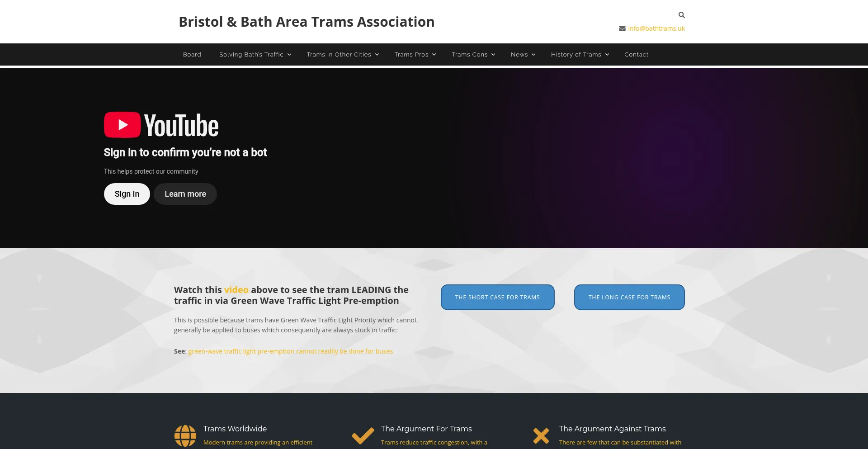Click the checkmark icon for Argument For Trams

click(x=363, y=435)
